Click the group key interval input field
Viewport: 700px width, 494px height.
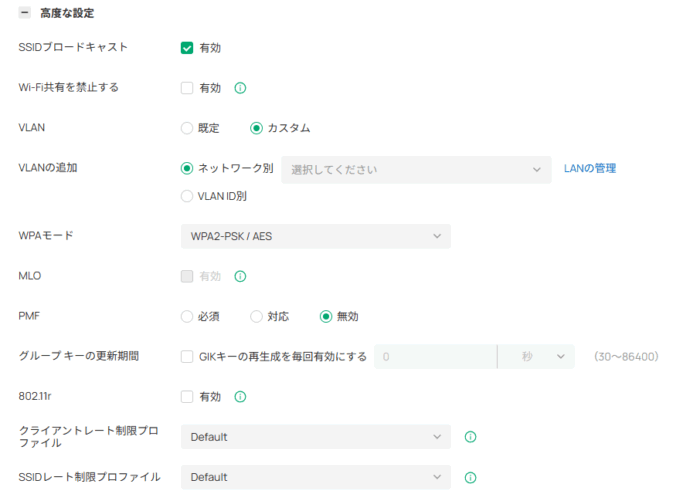435,356
